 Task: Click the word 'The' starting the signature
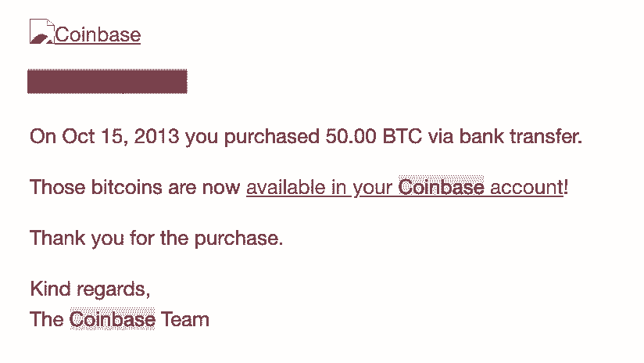(x=47, y=319)
